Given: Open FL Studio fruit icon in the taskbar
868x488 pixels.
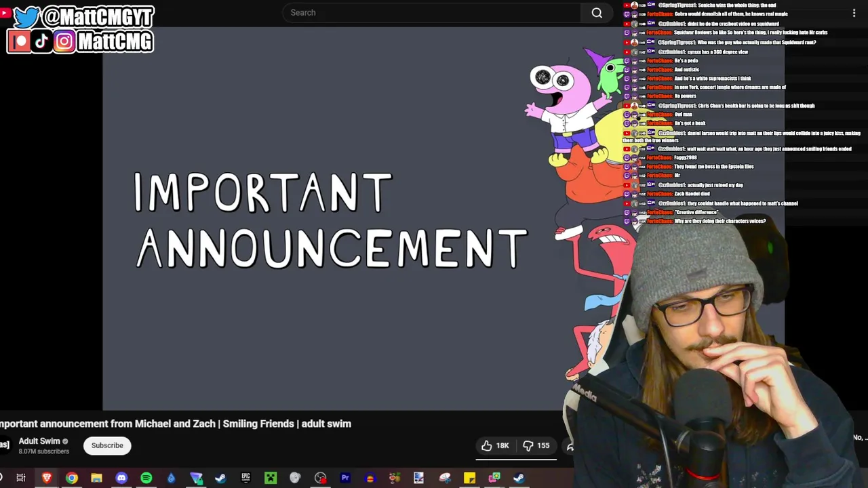Looking at the screenshot, I should pyautogui.click(x=395, y=478).
